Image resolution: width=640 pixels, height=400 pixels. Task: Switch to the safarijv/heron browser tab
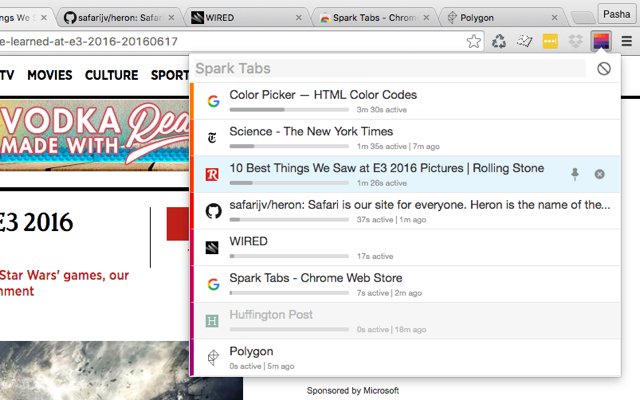pyautogui.click(x=118, y=18)
